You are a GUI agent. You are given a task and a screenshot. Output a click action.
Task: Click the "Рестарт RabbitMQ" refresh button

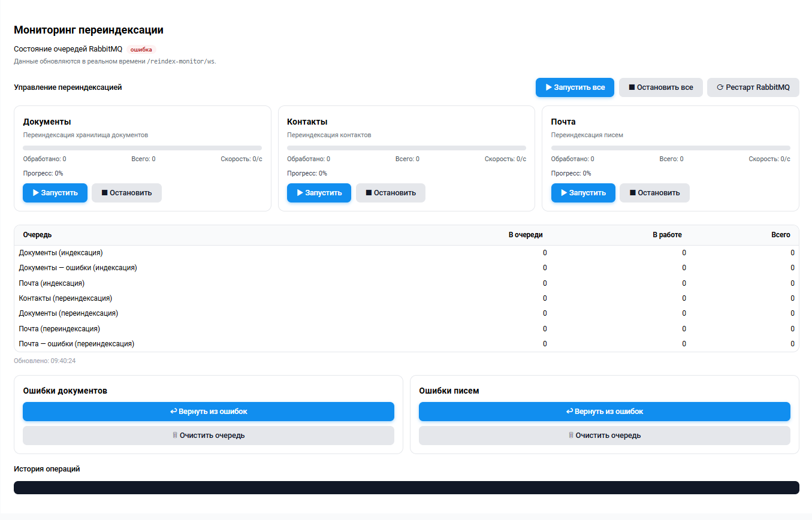(753, 87)
